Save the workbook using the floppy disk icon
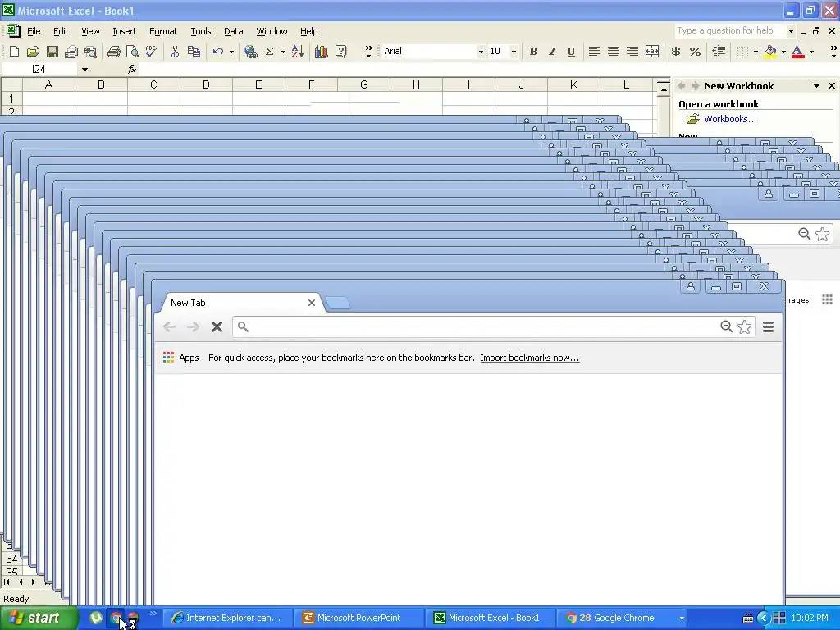This screenshot has width=840, height=630. tap(52, 52)
